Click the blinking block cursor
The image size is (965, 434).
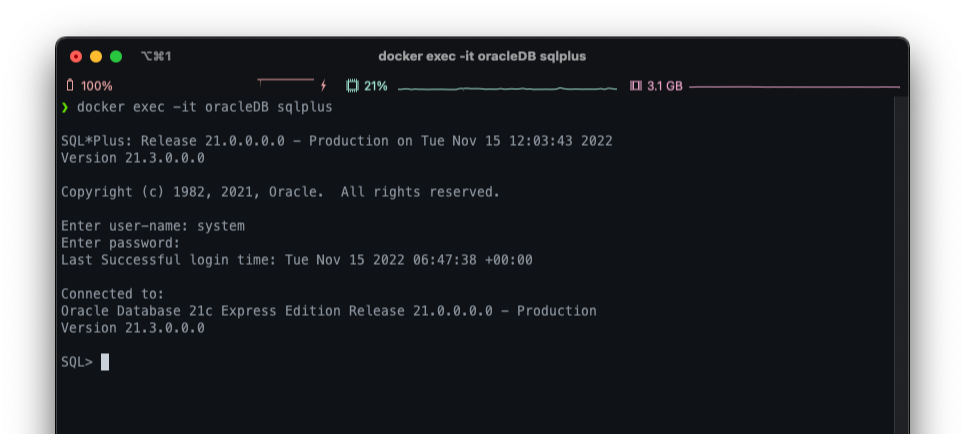105,362
